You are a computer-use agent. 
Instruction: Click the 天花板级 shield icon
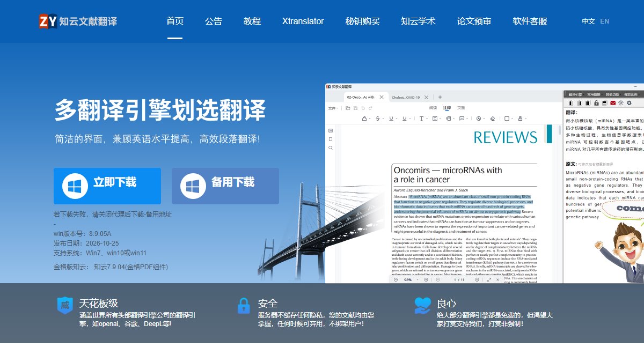pyautogui.click(x=65, y=306)
